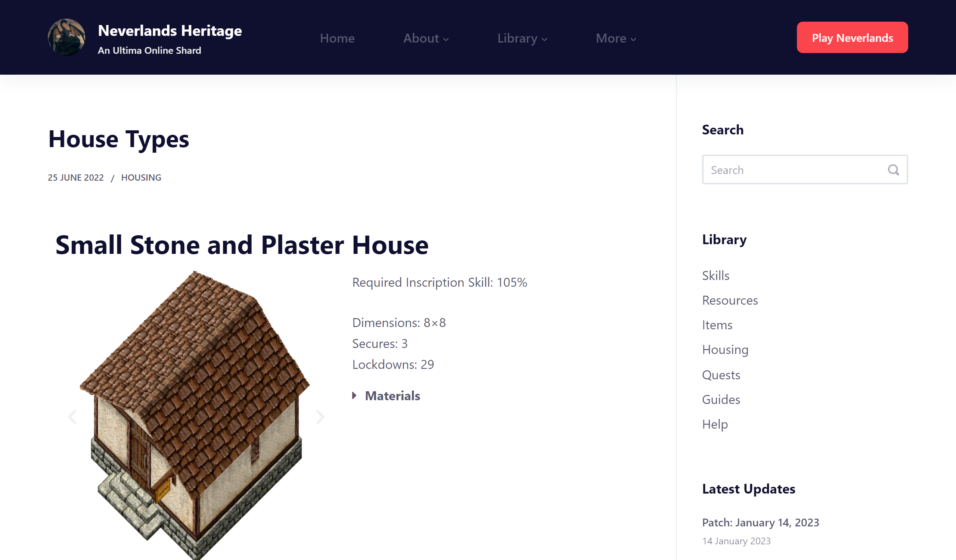Open Housing in Library sidebar
Viewport: 956px width, 560px height.
coord(725,349)
